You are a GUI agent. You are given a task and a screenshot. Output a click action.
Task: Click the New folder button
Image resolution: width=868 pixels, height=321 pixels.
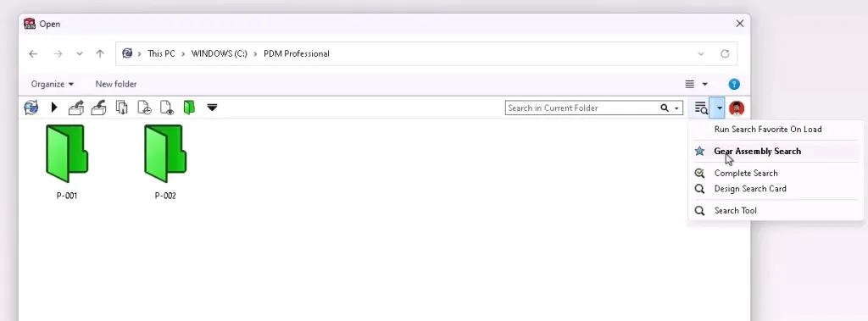[x=115, y=84]
